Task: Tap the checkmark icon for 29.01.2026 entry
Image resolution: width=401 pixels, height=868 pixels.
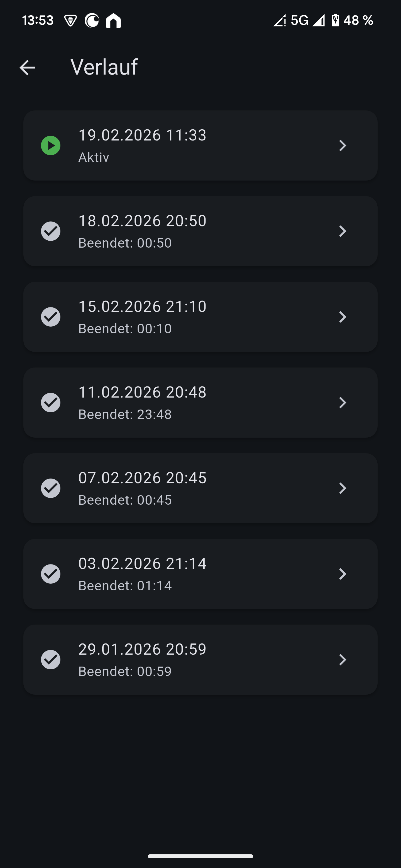Action: pyautogui.click(x=51, y=659)
